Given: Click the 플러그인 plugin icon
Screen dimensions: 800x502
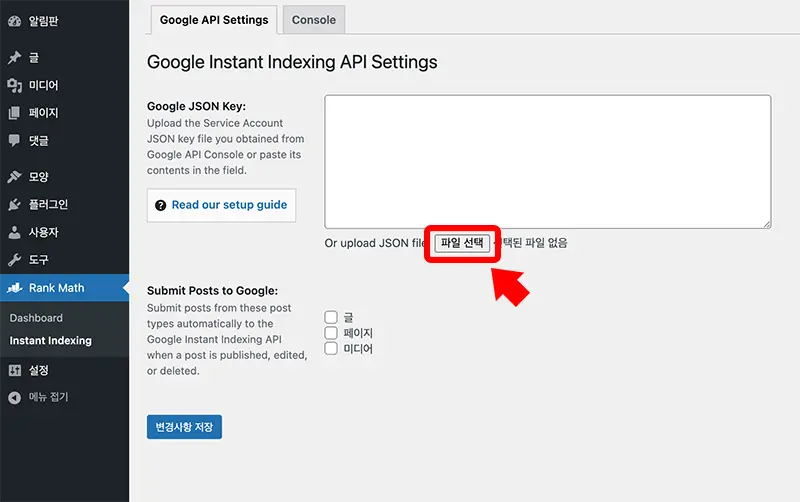Looking at the screenshot, I should pyautogui.click(x=14, y=205).
